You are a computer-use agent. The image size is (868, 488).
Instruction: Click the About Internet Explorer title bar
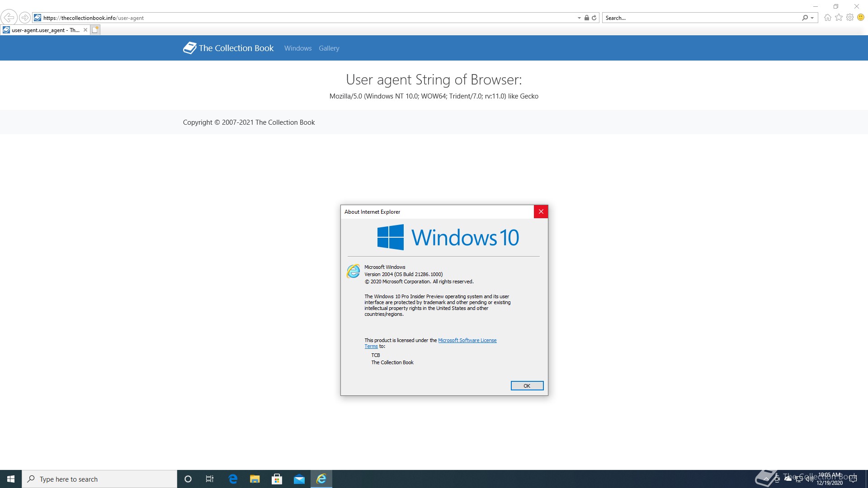pos(437,211)
